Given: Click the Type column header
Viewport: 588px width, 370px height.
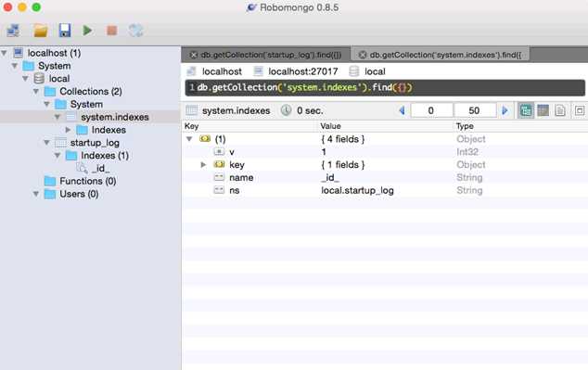Looking at the screenshot, I should click(x=521, y=126).
